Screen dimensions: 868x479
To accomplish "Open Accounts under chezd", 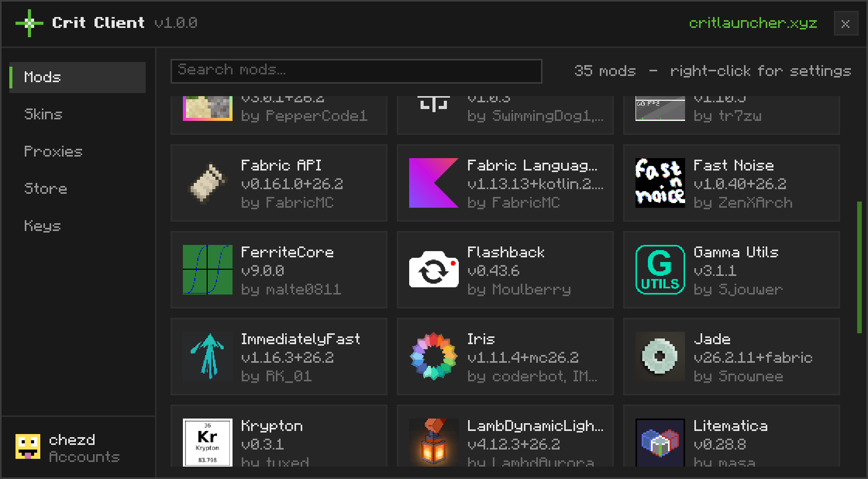I will tap(84, 457).
